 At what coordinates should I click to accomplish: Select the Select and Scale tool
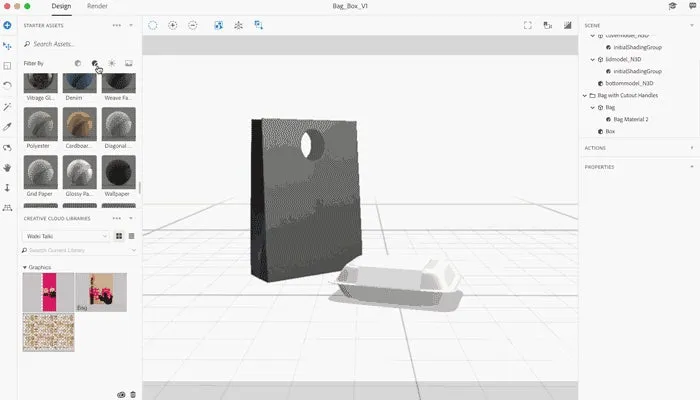coord(7,66)
